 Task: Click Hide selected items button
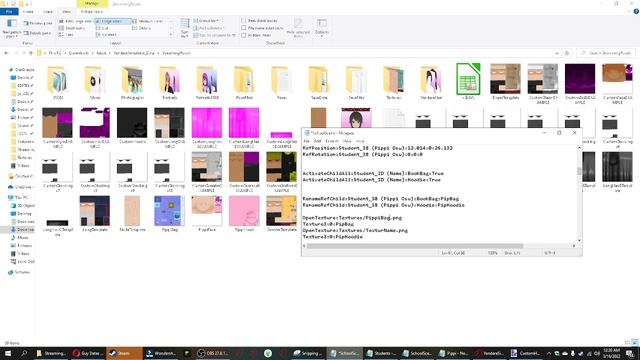(x=298, y=28)
